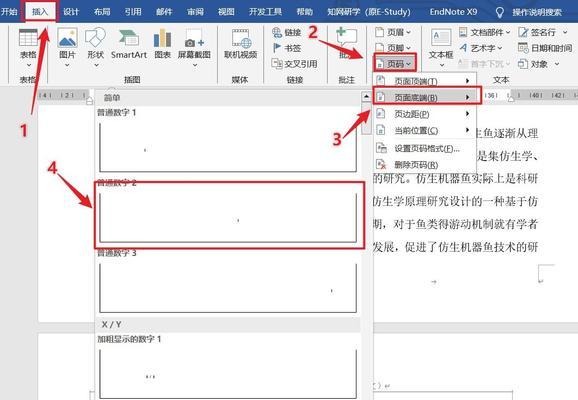Click the 开始 tab

(x=9, y=11)
